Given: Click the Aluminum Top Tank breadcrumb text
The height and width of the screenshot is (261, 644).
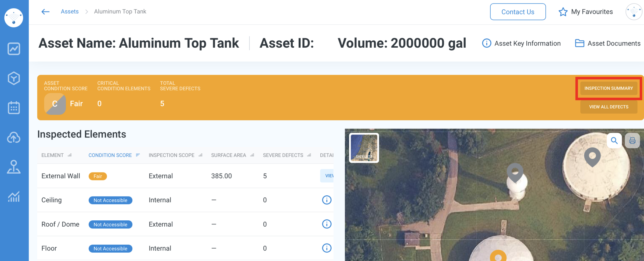Looking at the screenshot, I should [120, 12].
